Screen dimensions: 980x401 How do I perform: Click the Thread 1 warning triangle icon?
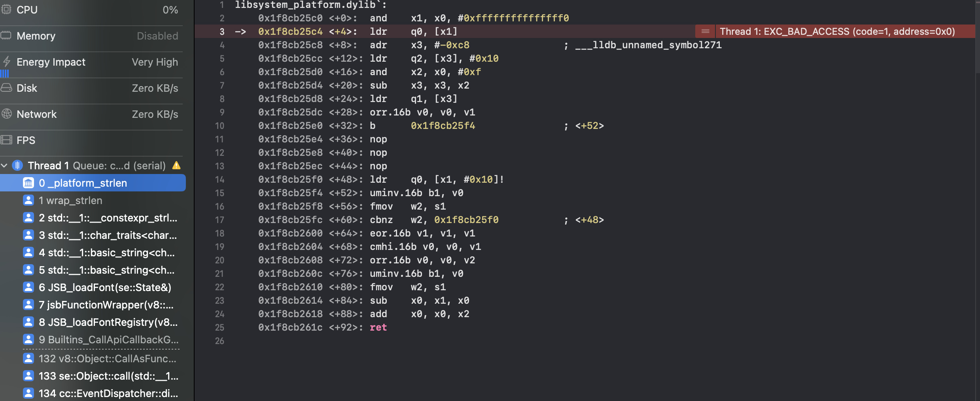pos(176,165)
